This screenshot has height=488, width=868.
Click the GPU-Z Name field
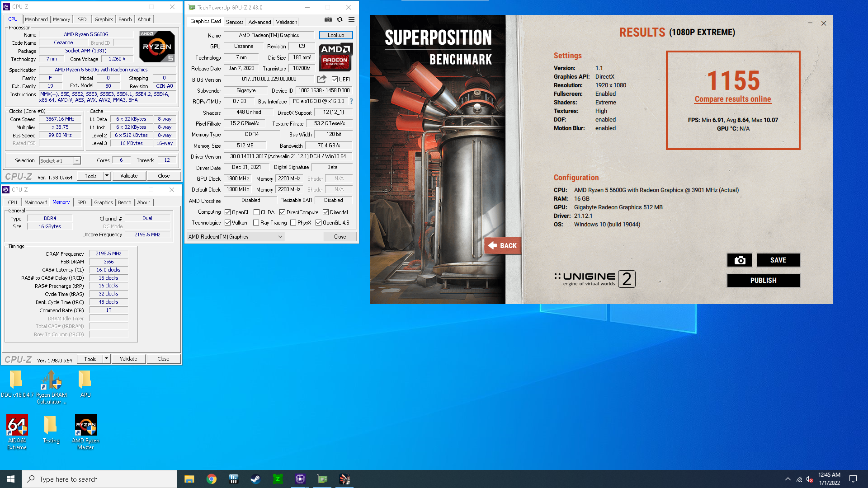point(269,35)
